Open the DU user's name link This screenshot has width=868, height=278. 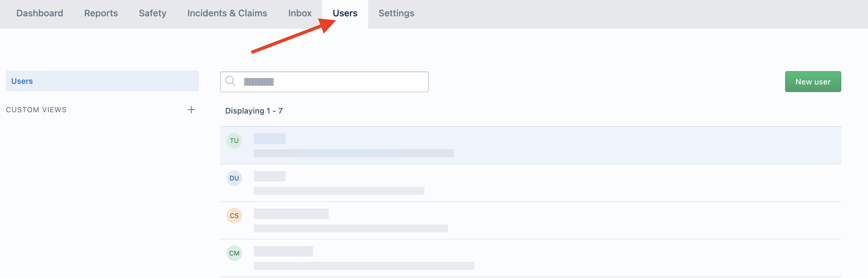pyautogui.click(x=269, y=176)
